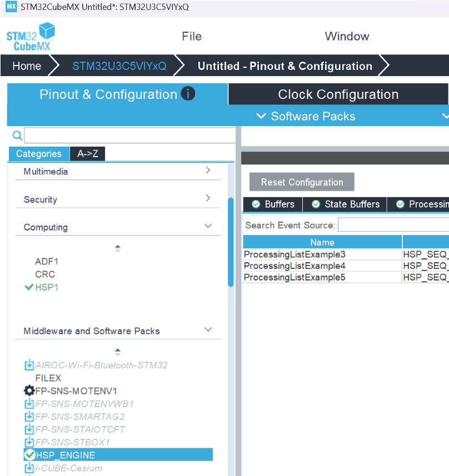Open the State Buffers tab
449x476 pixels.
tap(345, 204)
